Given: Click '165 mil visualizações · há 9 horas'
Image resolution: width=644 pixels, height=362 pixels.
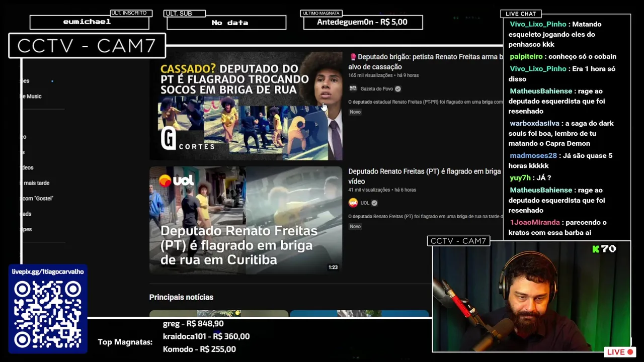Looking at the screenshot, I should (383, 75).
